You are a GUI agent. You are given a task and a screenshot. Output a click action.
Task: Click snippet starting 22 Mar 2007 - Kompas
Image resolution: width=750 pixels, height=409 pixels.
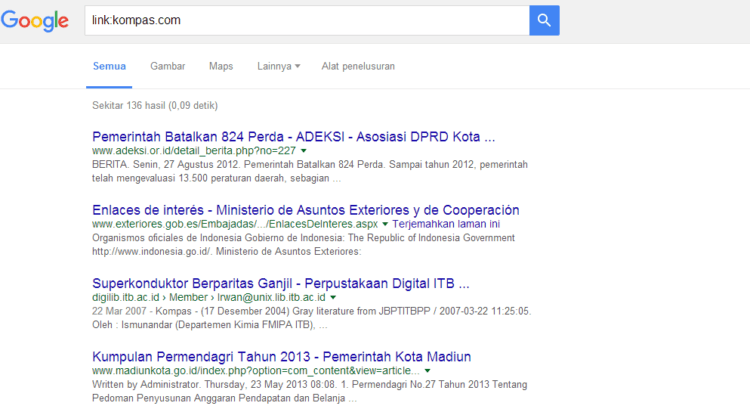coord(312,318)
